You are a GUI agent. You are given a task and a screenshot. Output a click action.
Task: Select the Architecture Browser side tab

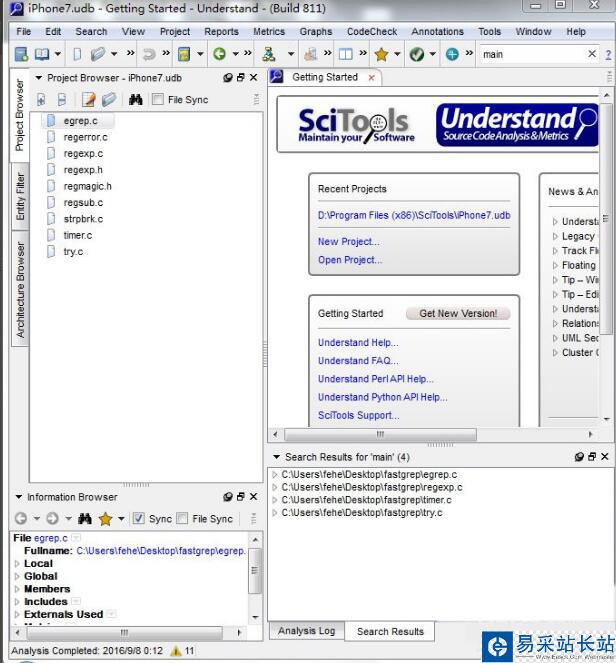20,289
